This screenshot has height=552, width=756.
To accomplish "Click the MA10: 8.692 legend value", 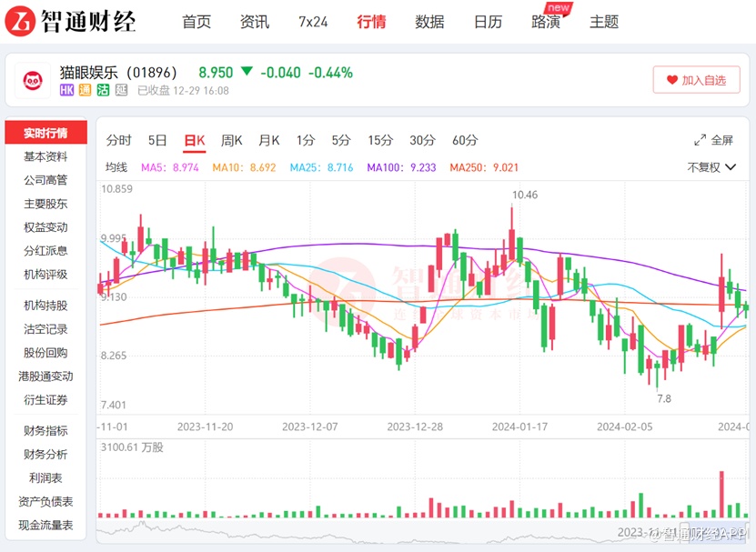I will [x=244, y=167].
